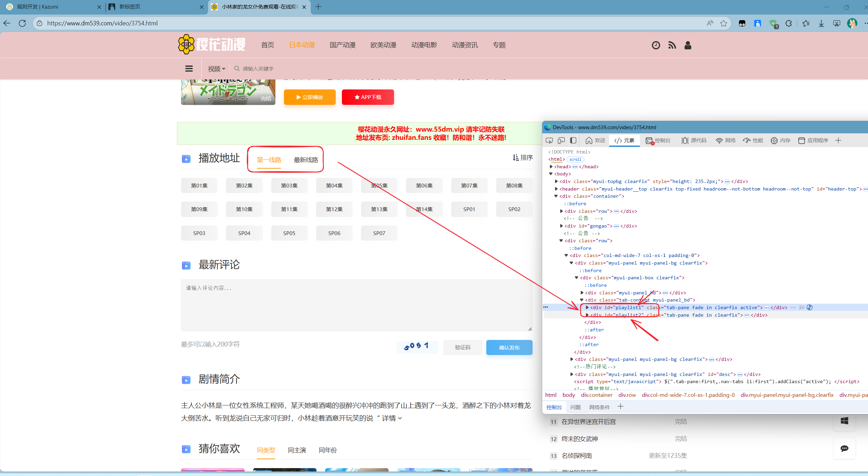Expand the playlist1 div node

pos(587,307)
